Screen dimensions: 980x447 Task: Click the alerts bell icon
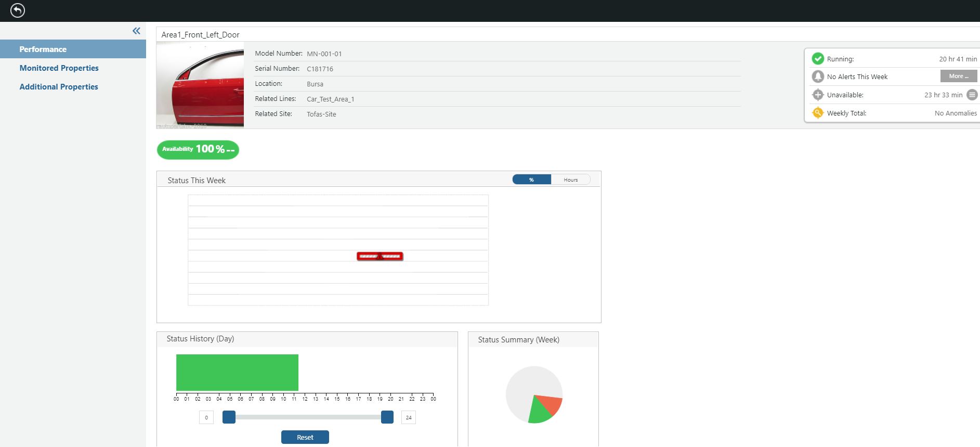[x=818, y=76]
